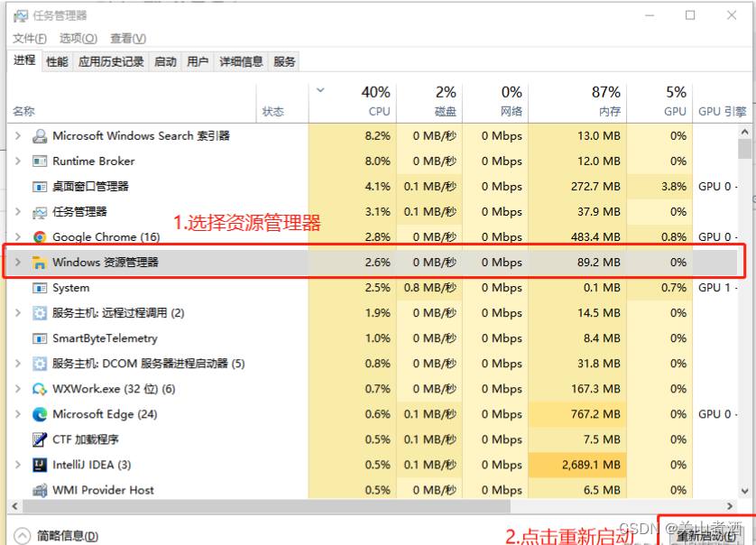Click the WXWork.exe icon

coord(40,389)
